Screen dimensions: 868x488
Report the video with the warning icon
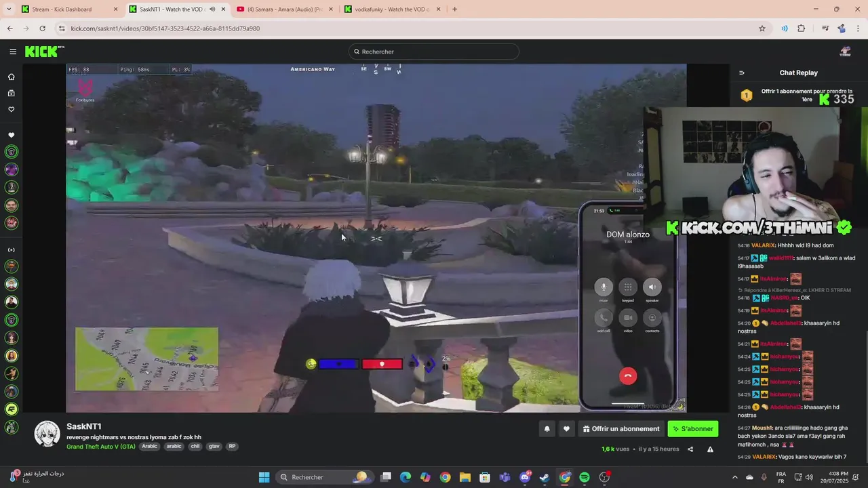tap(710, 449)
